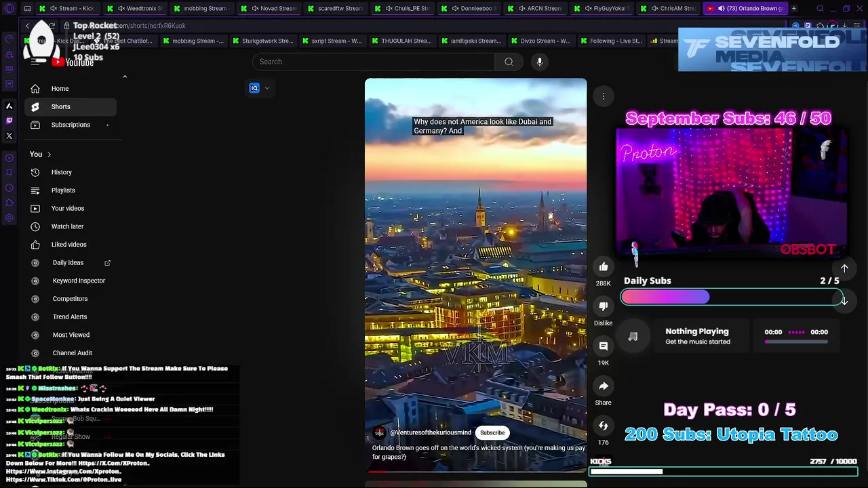Open Liked videos list
The width and height of the screenshot is (868, 488).
click(71, 245)
